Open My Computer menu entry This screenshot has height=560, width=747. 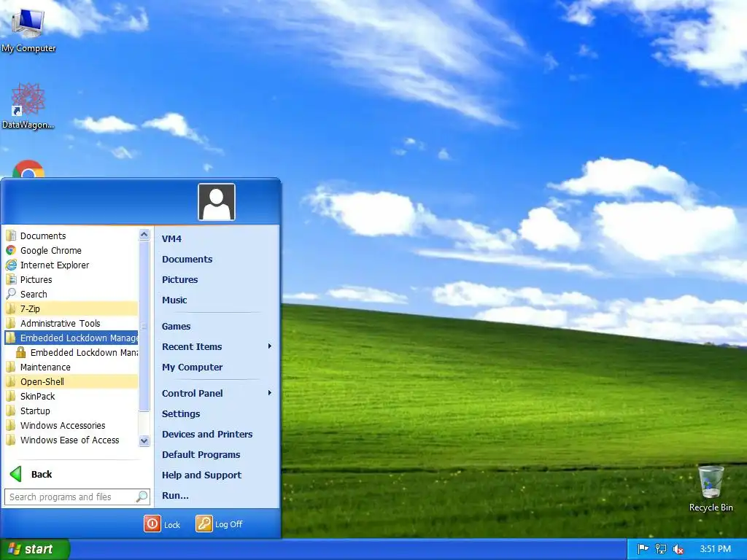[x=192, y=367]
